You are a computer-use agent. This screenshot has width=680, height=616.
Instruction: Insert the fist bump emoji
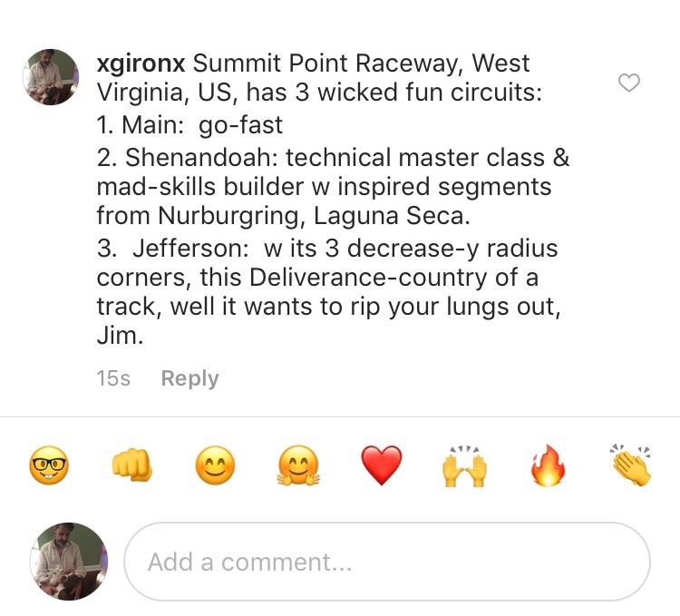pyautogui.click(x=131, y=465)
